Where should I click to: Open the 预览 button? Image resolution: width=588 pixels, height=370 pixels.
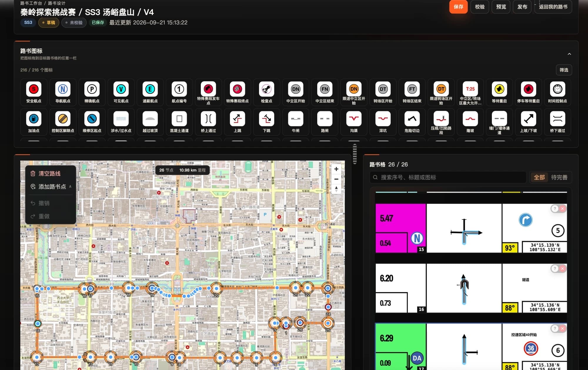(501, 7)
